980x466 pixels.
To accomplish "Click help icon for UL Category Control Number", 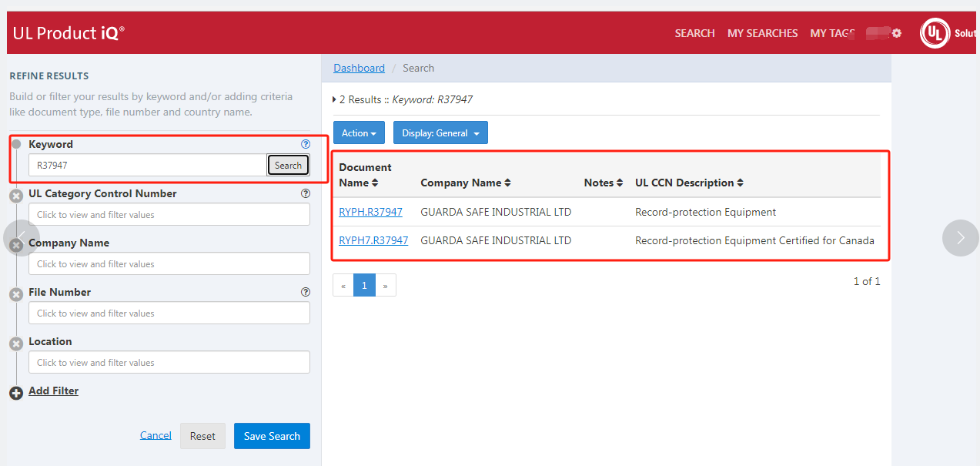I will (x=306, y=194).
